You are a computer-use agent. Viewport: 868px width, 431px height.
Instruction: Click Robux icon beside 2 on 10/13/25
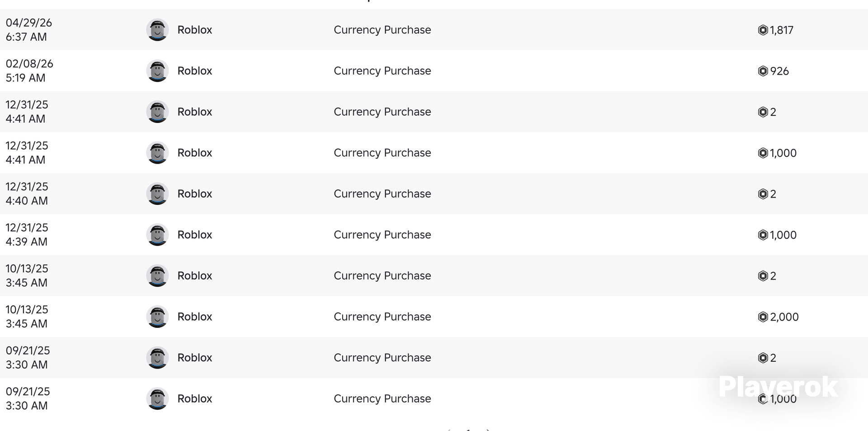[763, 276]
